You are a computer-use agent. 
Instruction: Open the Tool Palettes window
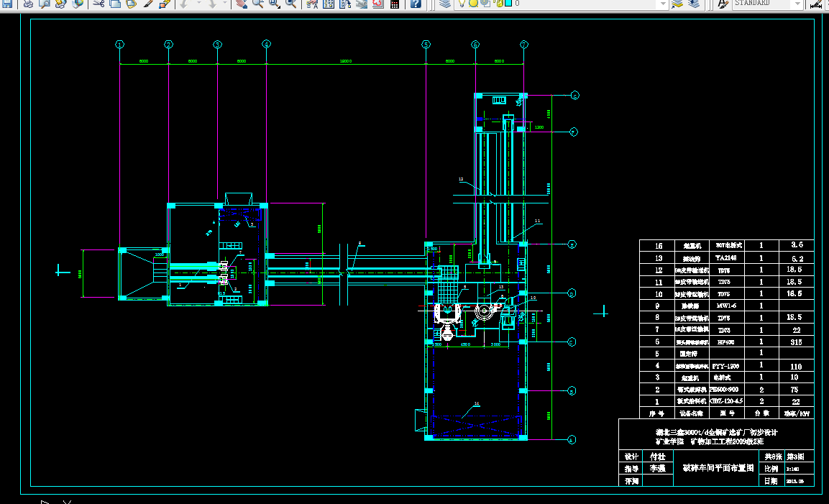point(344,4)
